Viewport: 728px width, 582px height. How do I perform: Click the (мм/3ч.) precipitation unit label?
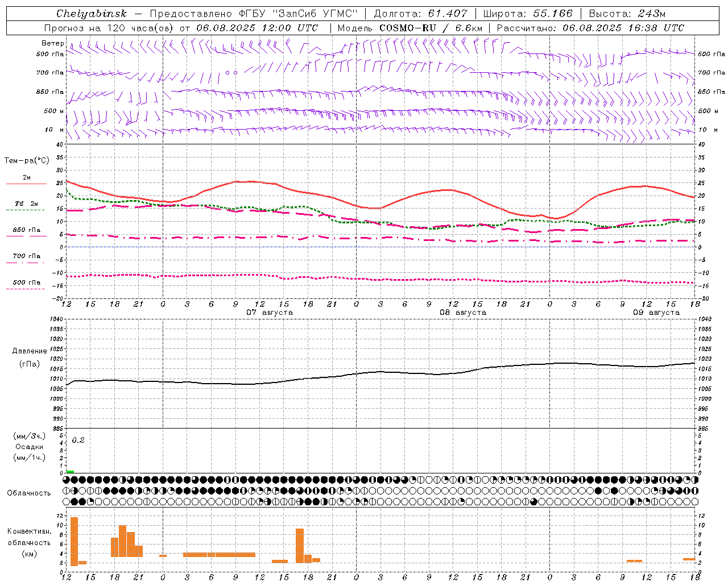30,436
